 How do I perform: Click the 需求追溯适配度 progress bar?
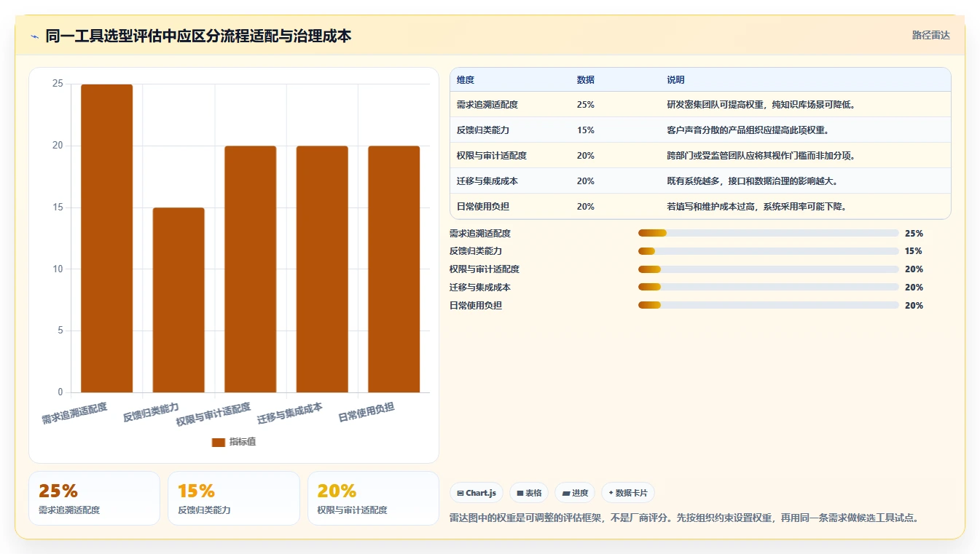768,233
